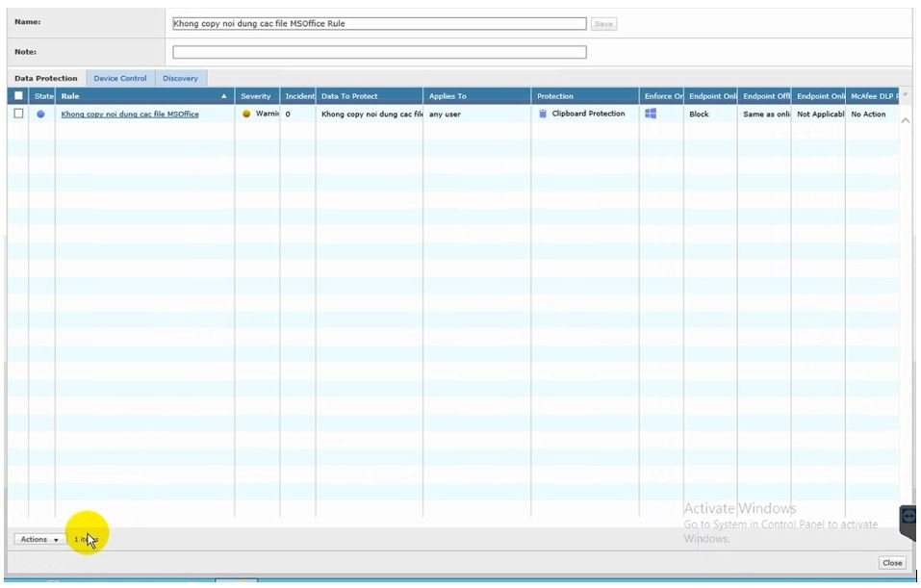Screen dimensions: 921x588
Task: Click into the Note text field
Action: pyautogui.click(x=379, y=52)
